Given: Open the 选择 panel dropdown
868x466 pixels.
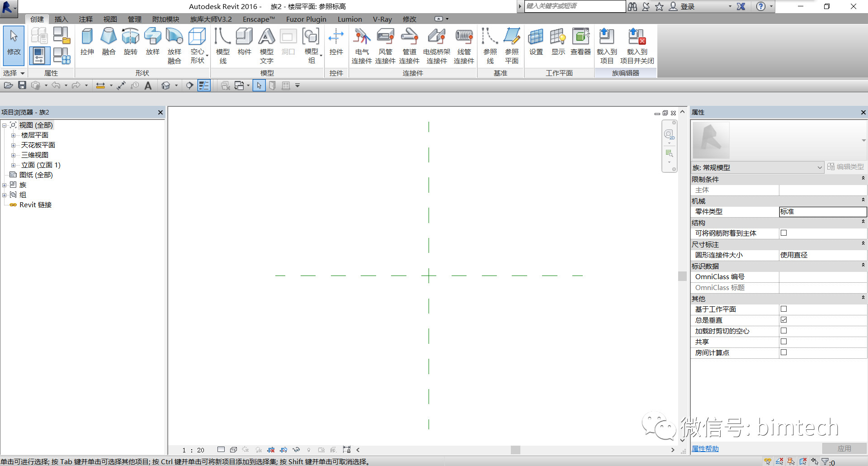Looking at the screenshot, I should (14, 73).
